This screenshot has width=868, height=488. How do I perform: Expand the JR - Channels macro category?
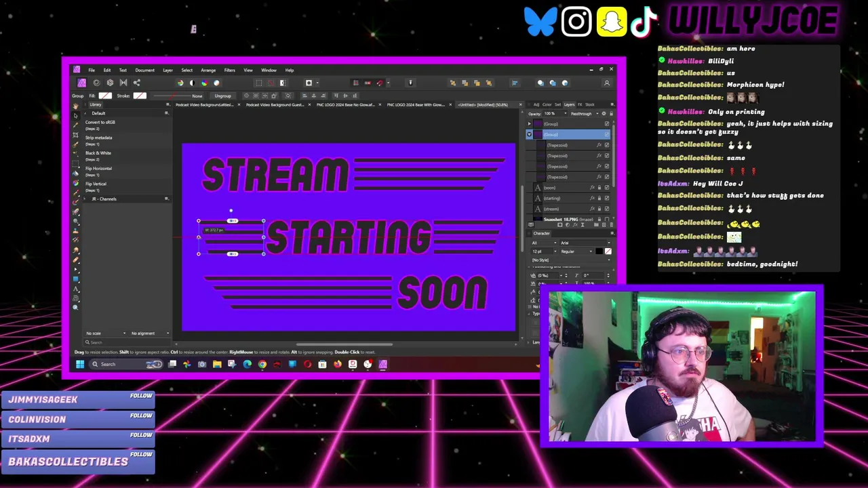tap(85, 199)
